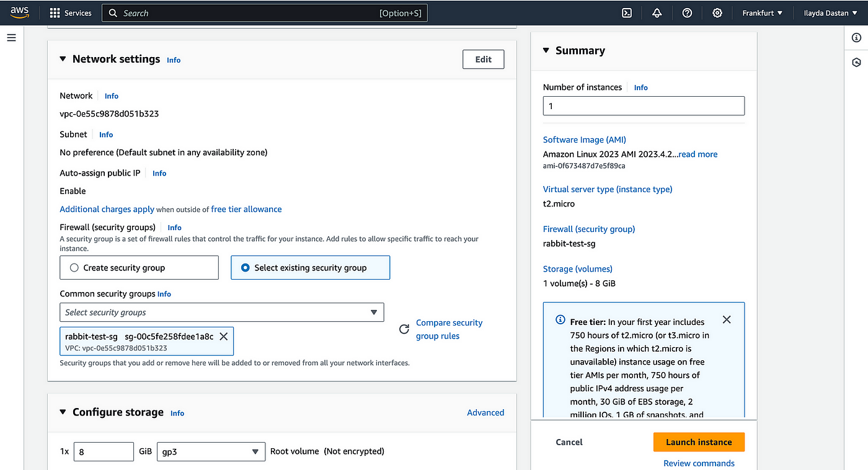Click the AMI ID ami-0f673487d7e5f89ca
This screenshot has width=868, height=470.
click(584, 166)
